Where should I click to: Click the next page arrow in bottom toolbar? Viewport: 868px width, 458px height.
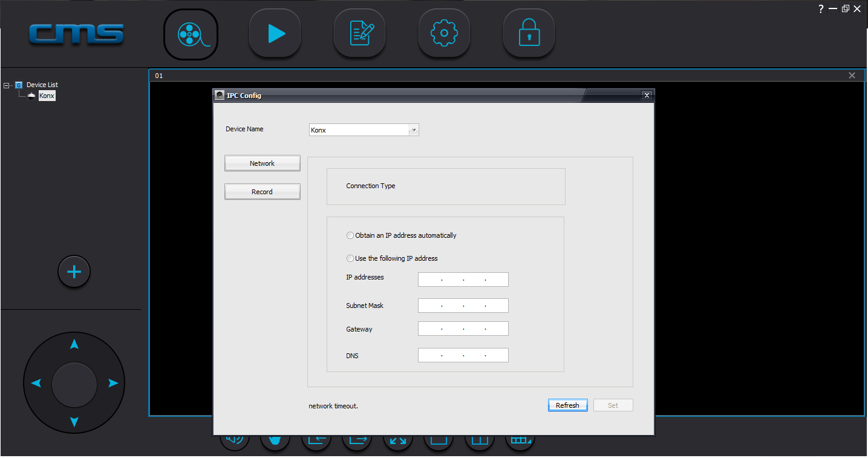click(x=357, y=440)
